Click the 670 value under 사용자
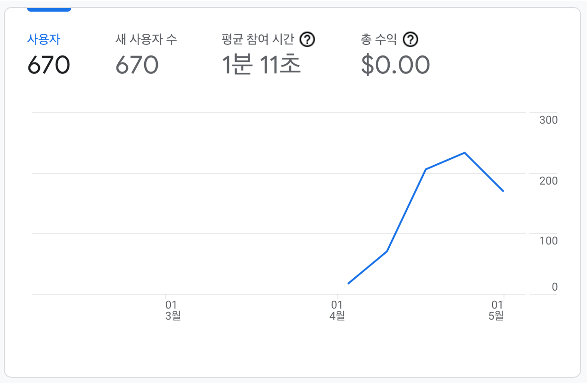The width and height of the screenshot is (588, 383). click(x=49, y=65)
